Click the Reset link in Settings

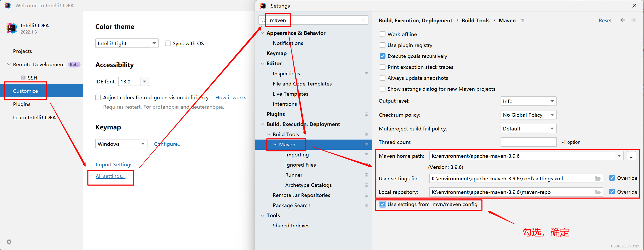(605, 21)
